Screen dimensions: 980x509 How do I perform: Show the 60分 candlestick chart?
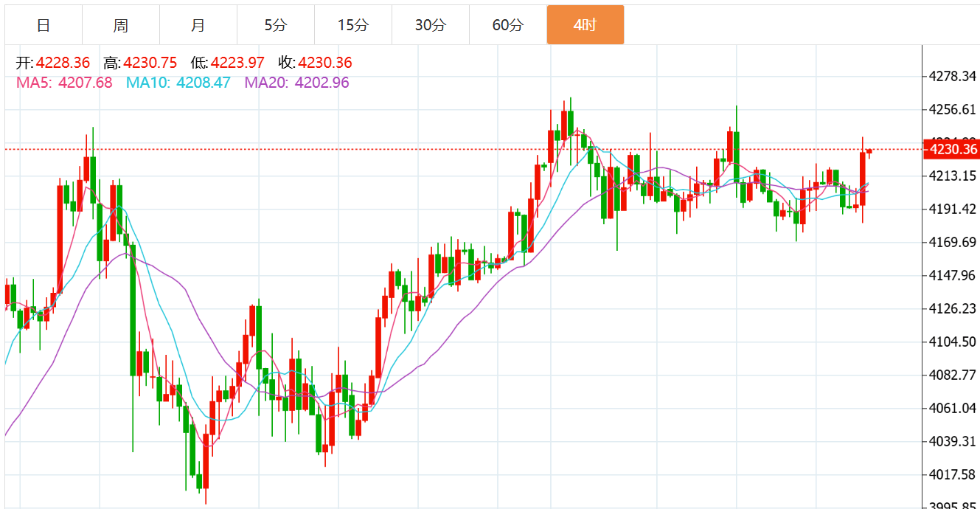click(x=508, y=25)
